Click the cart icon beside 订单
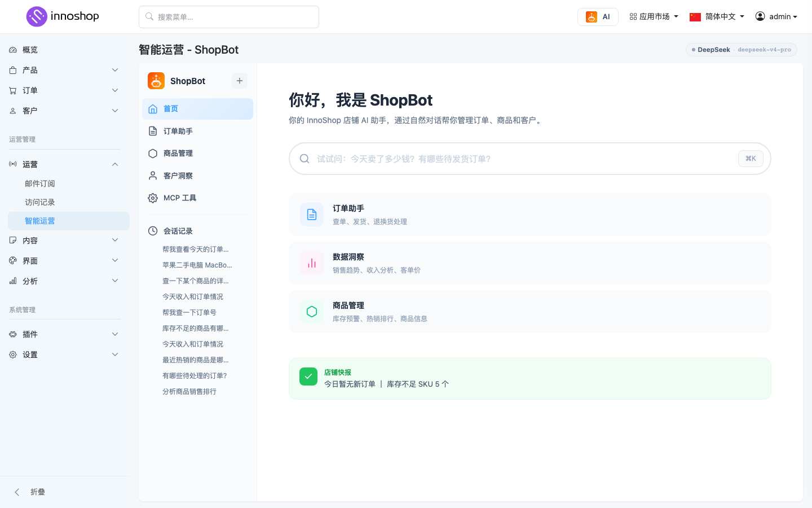This screenshot has height=508, width=812. 13,90
